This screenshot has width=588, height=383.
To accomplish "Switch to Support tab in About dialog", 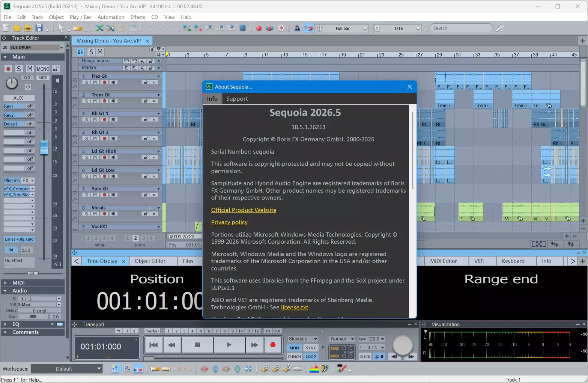I will point(237,99).
